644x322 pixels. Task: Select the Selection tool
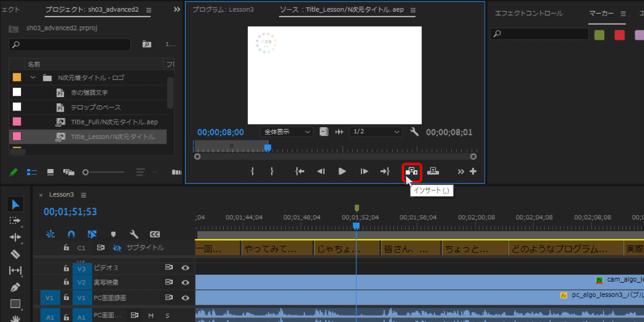click(x=16, y=204)
